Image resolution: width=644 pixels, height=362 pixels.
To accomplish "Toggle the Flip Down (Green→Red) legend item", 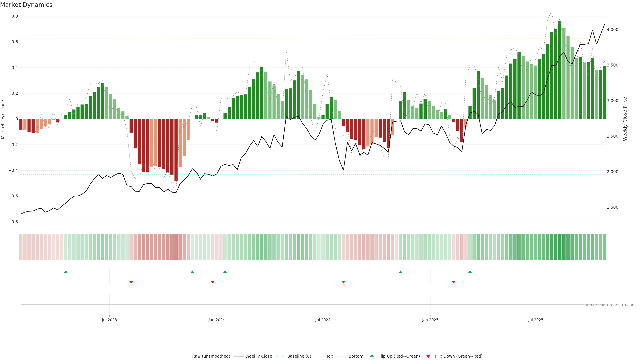I will (459, 356).
